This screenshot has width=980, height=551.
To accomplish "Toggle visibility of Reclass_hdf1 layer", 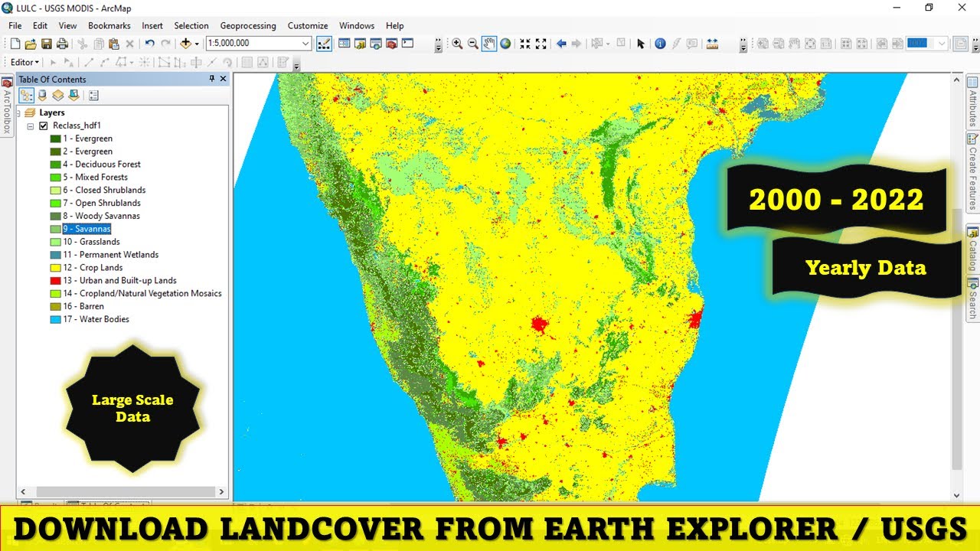I will [43, 126].
